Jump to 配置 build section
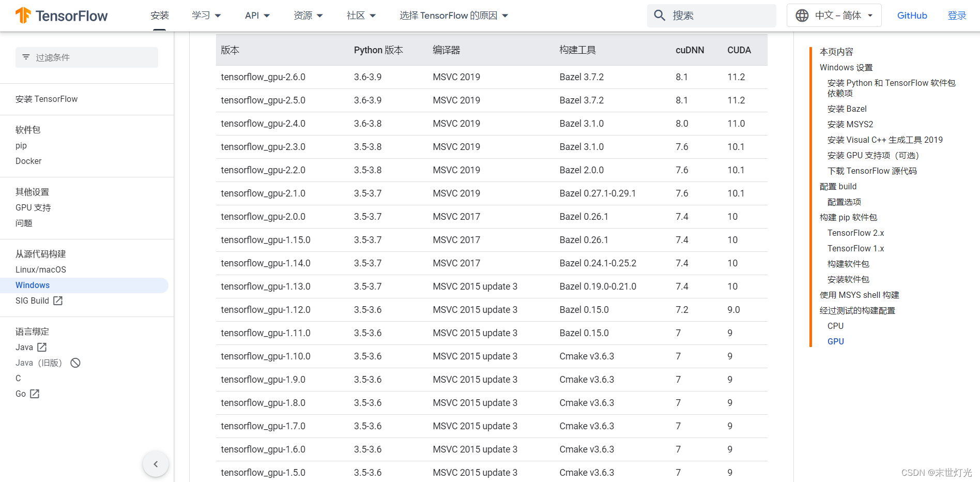 click(x=838, y=186)
